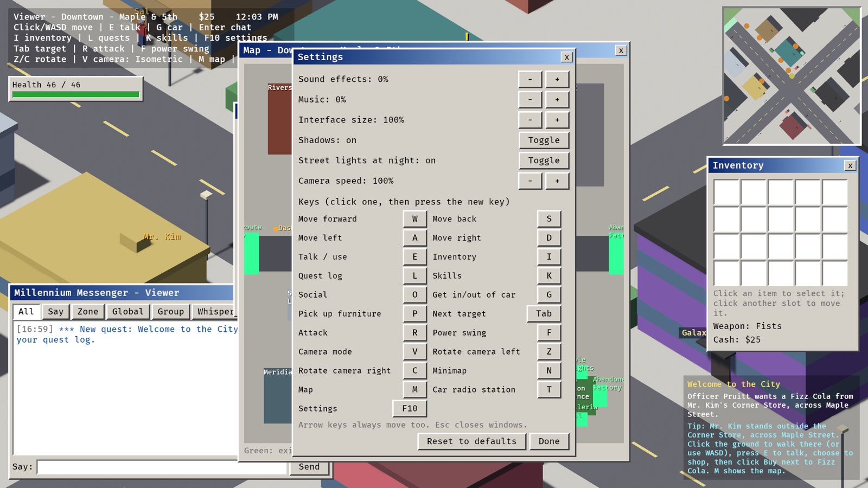Viewport: 868px width, 488px height.
Task: Rebind the Car radio station key T
Action: tap(549, 390)
